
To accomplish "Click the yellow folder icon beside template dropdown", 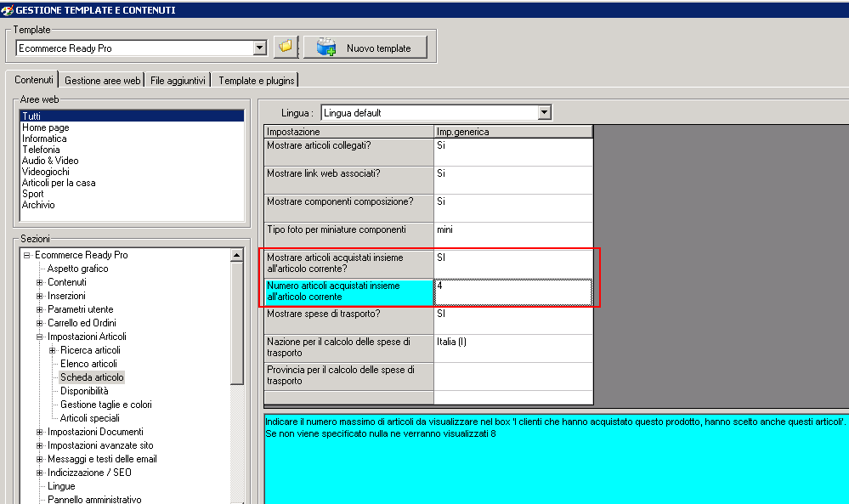I will point(286,48).
